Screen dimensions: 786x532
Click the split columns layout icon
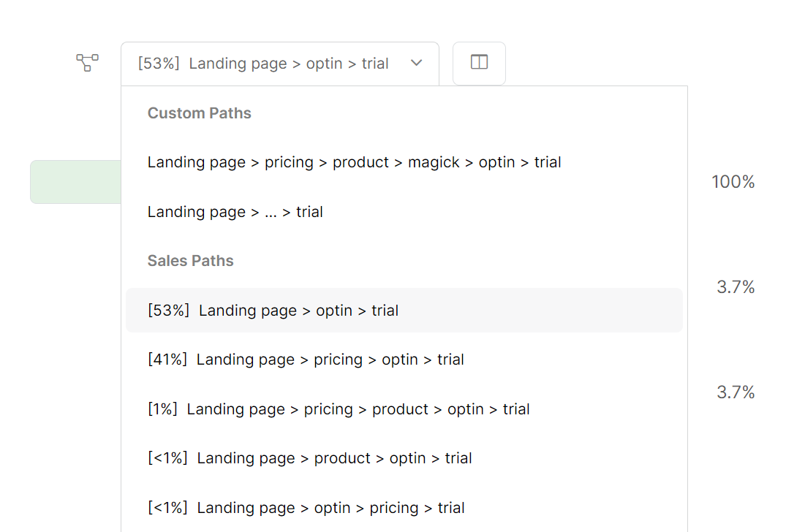point(479,63)
